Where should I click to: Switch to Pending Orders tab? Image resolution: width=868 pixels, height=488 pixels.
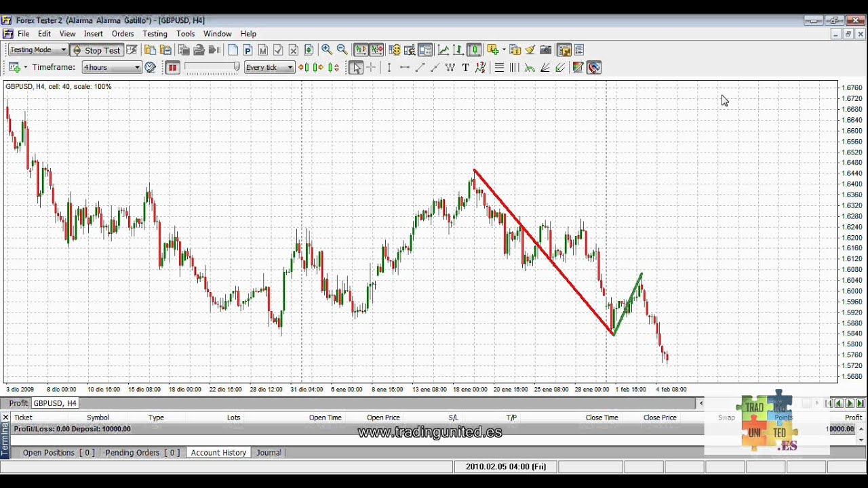tap(142, 453)
